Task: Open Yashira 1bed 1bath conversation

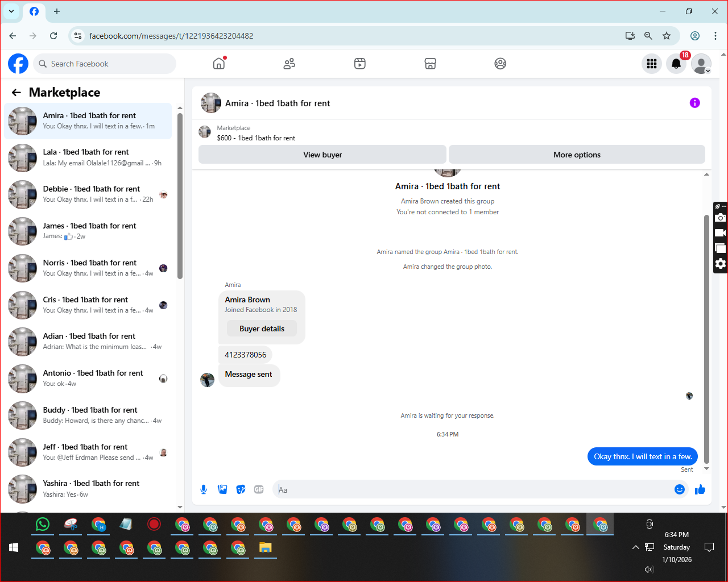Action: click(88, 489)
